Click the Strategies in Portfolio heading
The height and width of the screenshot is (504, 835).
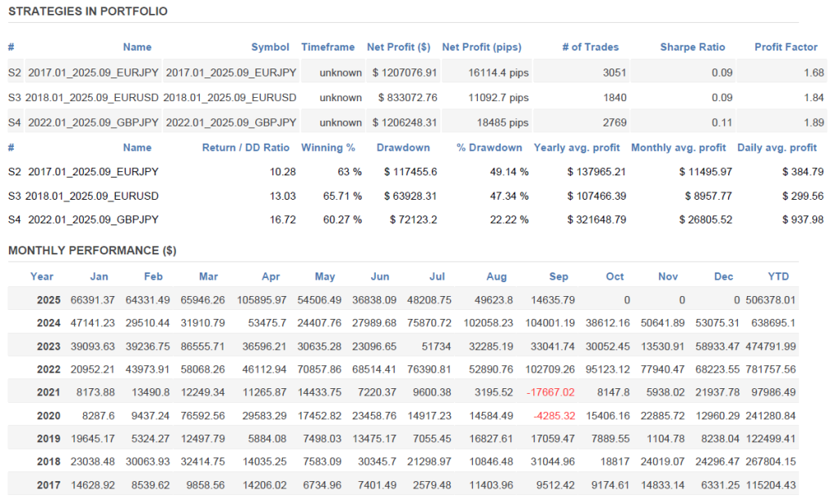[x=88, y=11]
